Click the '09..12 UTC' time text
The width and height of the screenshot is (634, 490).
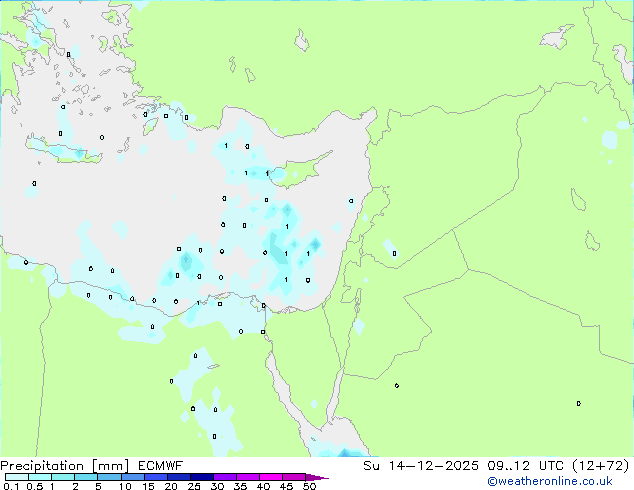pyautogui.click(x=526, y=466)
